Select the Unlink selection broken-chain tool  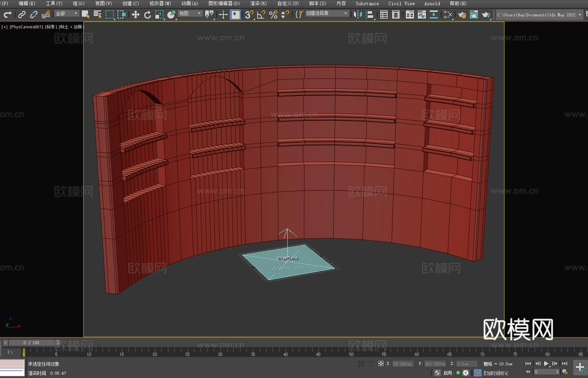(x=34, y=14)
